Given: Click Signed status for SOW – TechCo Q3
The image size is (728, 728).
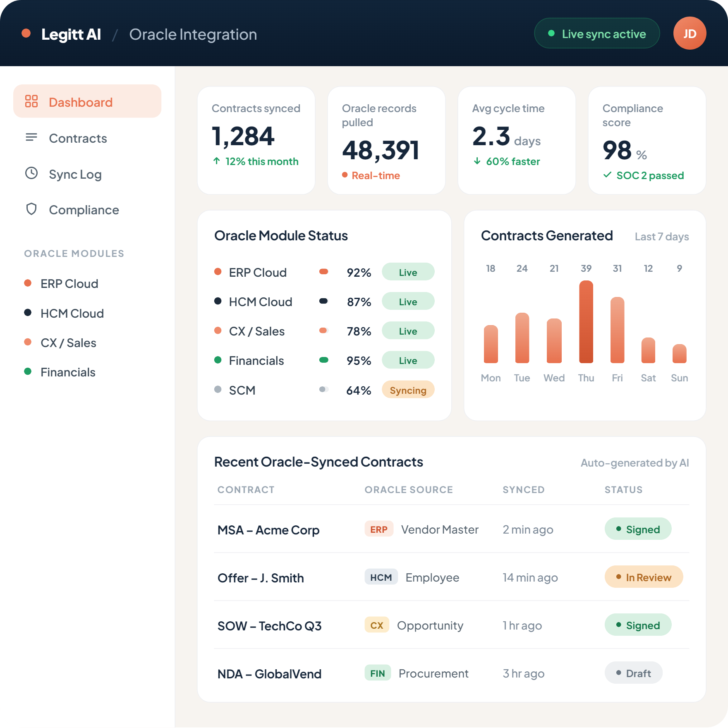Looking at the screenshot, I should click(x=638, y=625).
